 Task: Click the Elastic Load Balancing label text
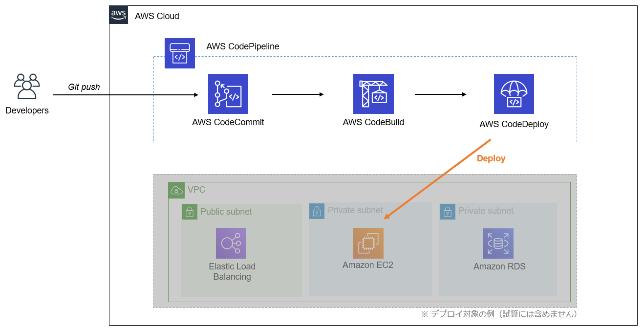tap(232, 271)
